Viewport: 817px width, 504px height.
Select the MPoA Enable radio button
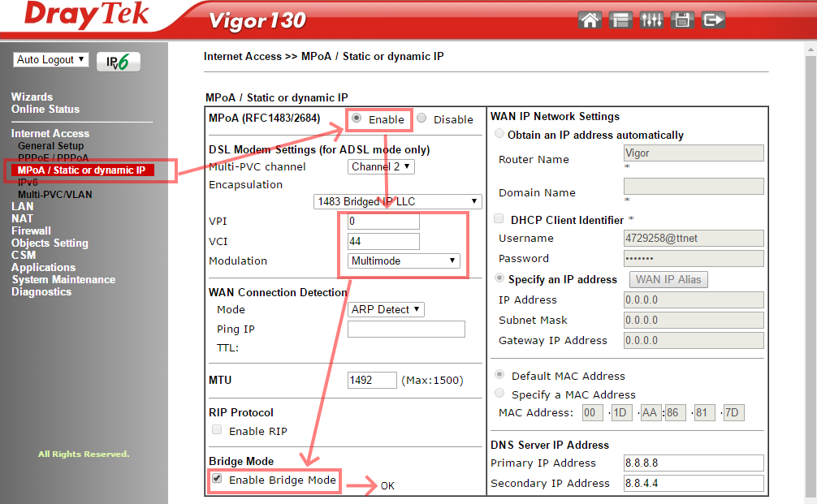tap(357, 118)
